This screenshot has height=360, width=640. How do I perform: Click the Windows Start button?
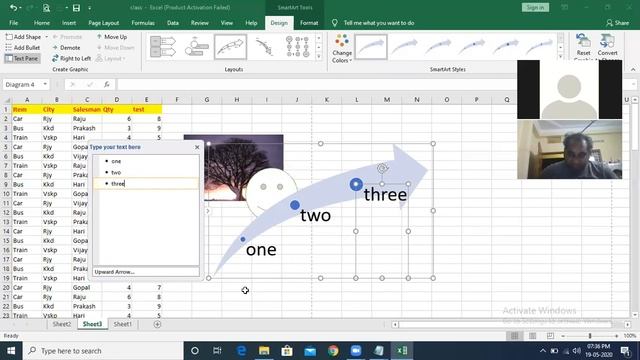pyautogui.click(x=11, y=351)
